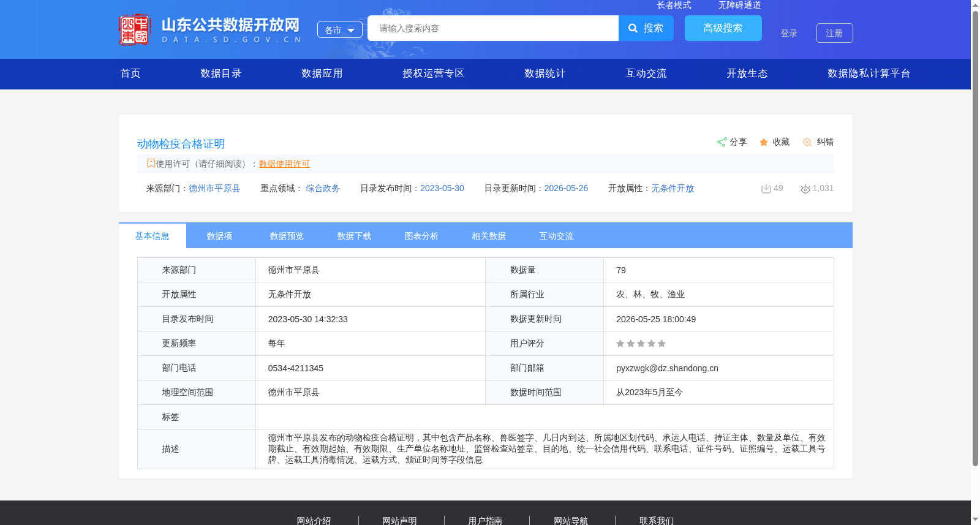Click the 用户指南 footer link
The height and width of the screenshot is (525, 980).
click(485, 521)
